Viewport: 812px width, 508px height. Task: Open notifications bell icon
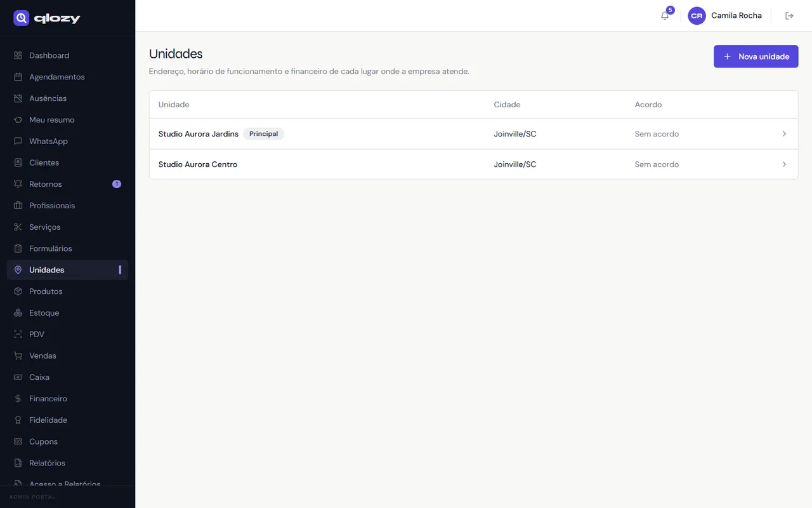(x=665, y=16)
